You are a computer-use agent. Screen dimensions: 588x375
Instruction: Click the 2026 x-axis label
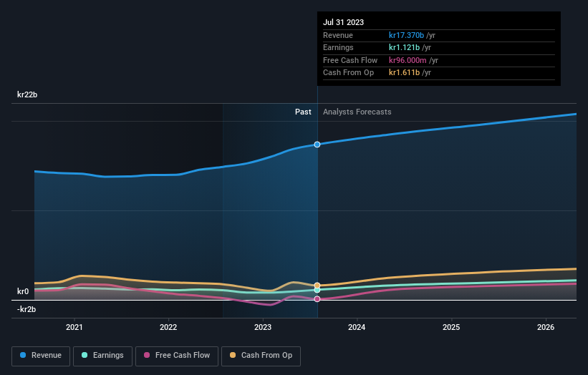click(546, 327)
